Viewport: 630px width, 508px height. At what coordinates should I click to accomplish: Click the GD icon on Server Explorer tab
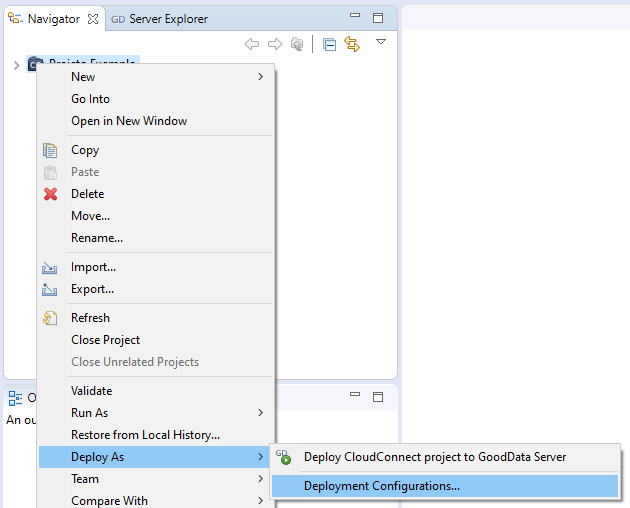click(118, 19)
